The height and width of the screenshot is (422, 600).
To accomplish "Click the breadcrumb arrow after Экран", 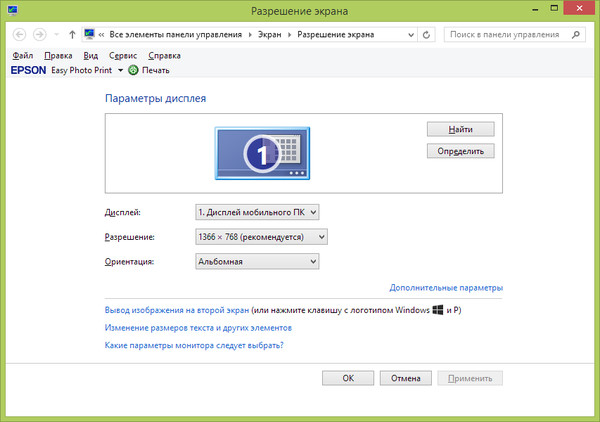I will (x=289, y=35).
